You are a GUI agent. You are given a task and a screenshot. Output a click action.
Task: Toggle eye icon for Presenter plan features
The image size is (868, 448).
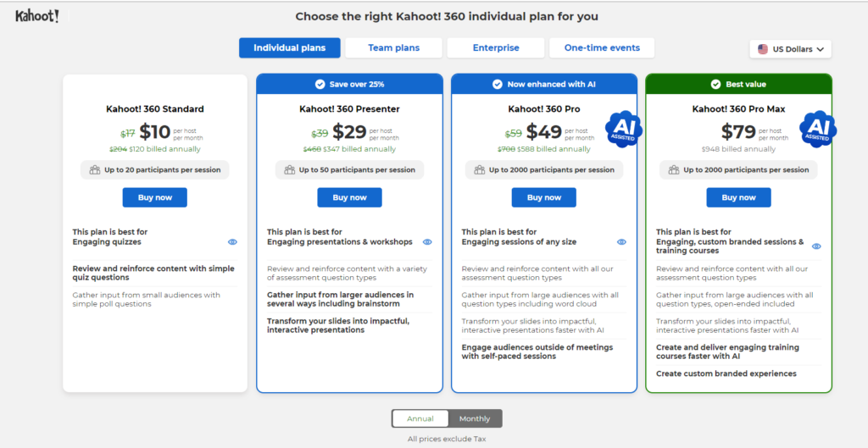pos(427,241)
